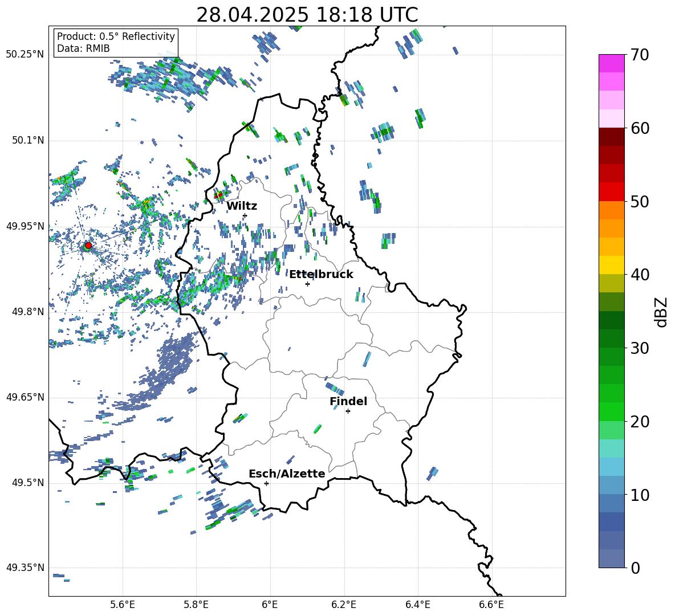This screenshot has width=675, height=616.
Task: Click the Ettelbruck location cross marker
Action: (x=307, y=284)
